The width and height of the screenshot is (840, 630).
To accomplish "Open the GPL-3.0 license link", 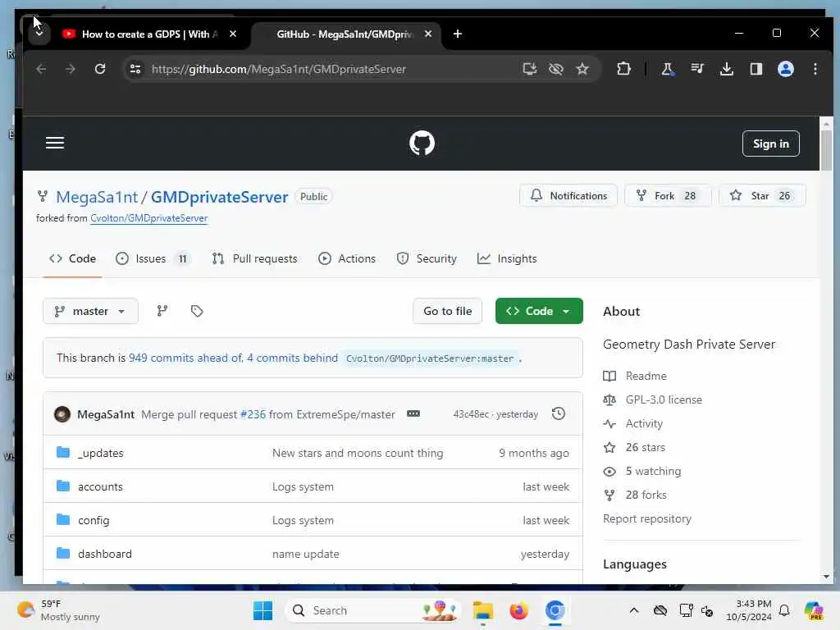I will pyautogui.click(x=664, y=399).
